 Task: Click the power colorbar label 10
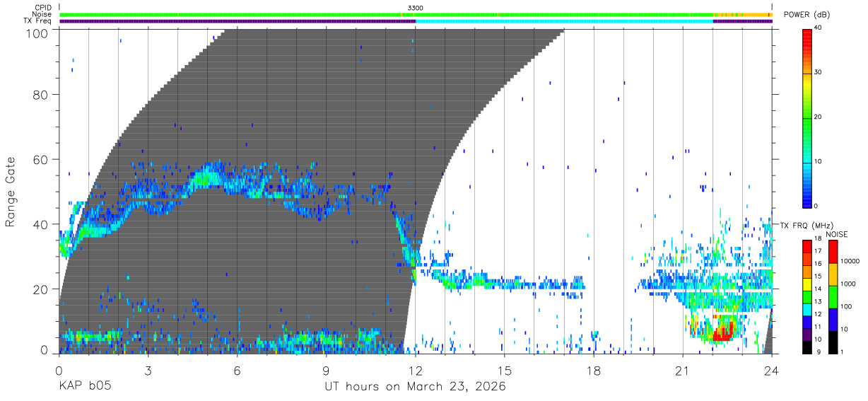[x=819, y=162]
